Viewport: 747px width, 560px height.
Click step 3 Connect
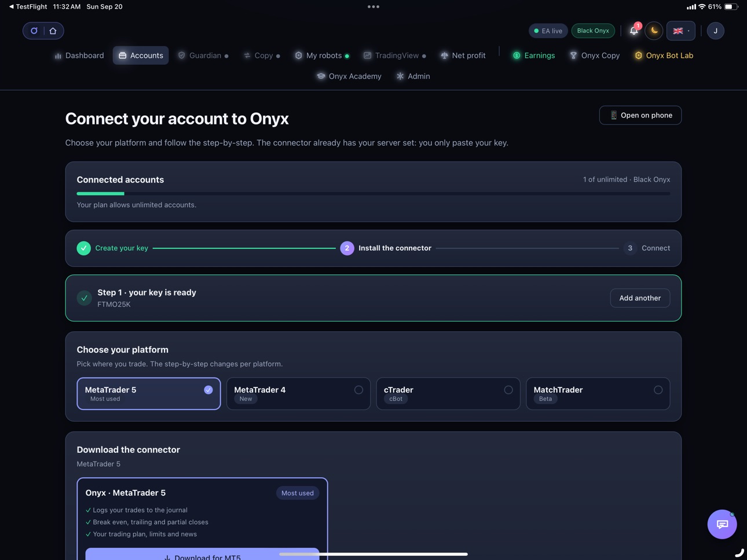point(647,248)
